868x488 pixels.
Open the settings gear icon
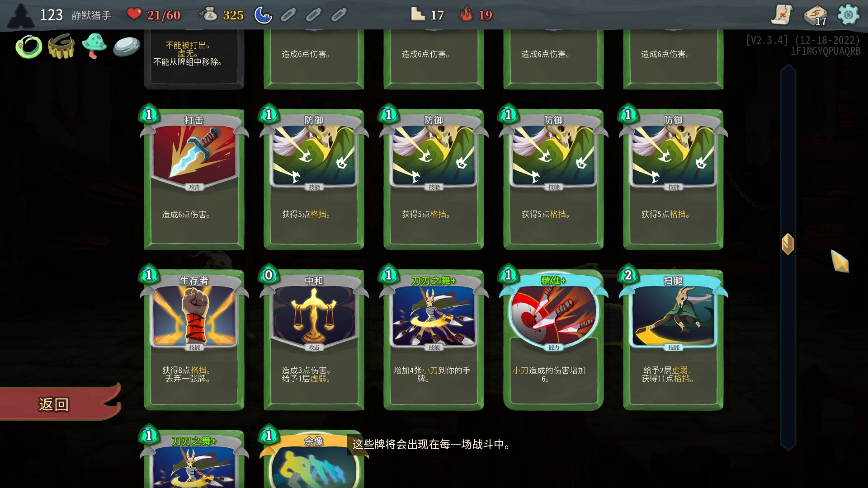click(x=849, y=15)
